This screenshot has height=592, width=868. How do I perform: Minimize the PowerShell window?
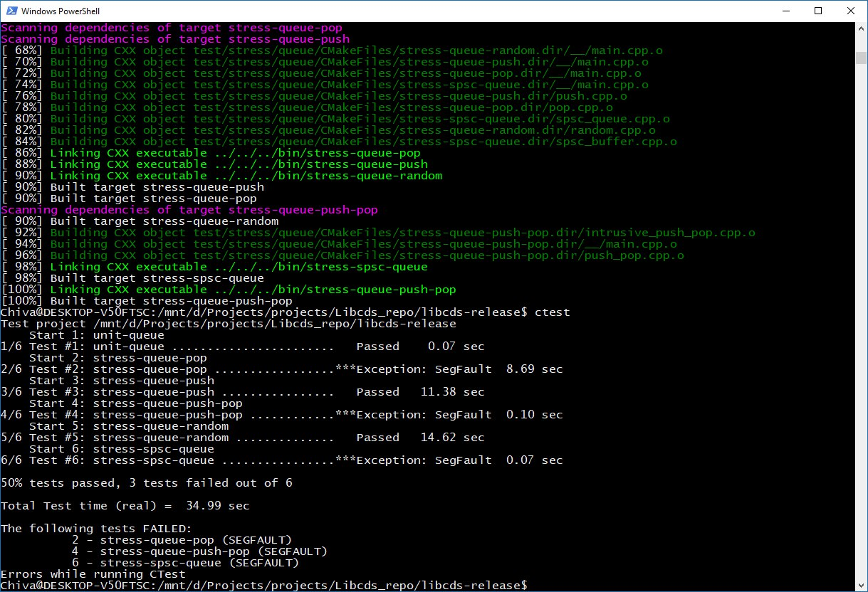pos(785,11)
